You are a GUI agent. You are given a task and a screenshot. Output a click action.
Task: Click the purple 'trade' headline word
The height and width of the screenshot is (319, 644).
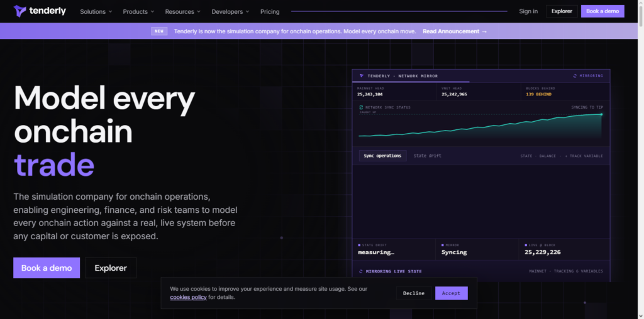pos(54,165)
